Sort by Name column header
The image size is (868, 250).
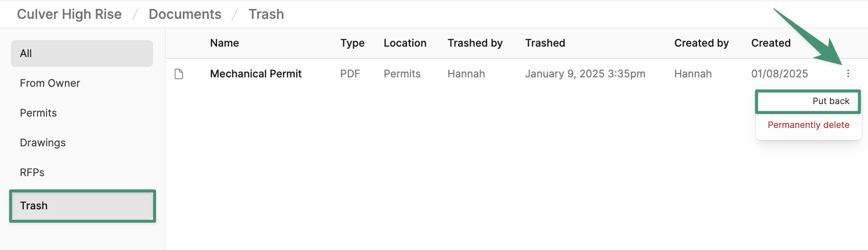coord(224,43)
